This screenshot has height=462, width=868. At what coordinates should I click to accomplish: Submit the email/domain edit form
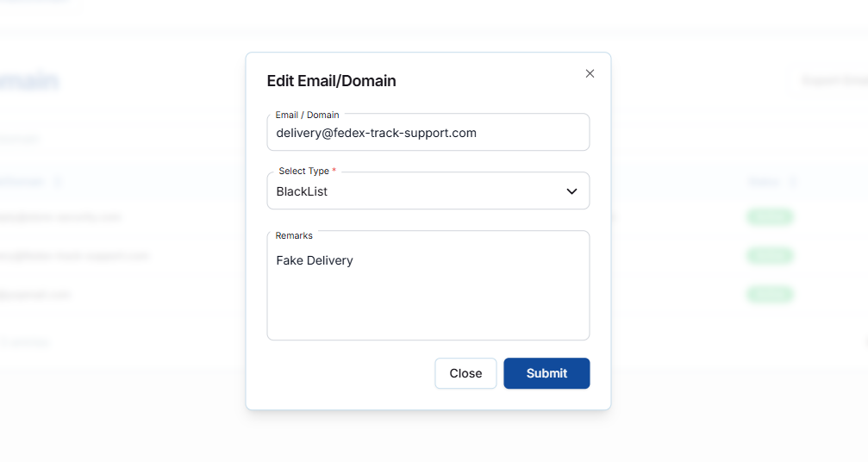[x=546, y=373]
